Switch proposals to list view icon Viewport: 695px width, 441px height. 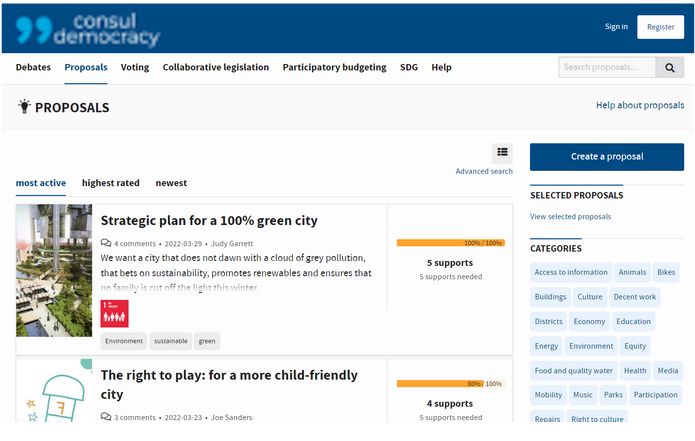(x=502, y=153)
